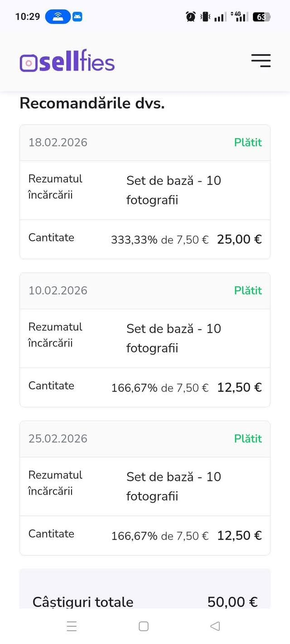Tap Plătit status on 25.02.2026 entry
The height and width of the screenshot is (644, 290).
(248, 439)
